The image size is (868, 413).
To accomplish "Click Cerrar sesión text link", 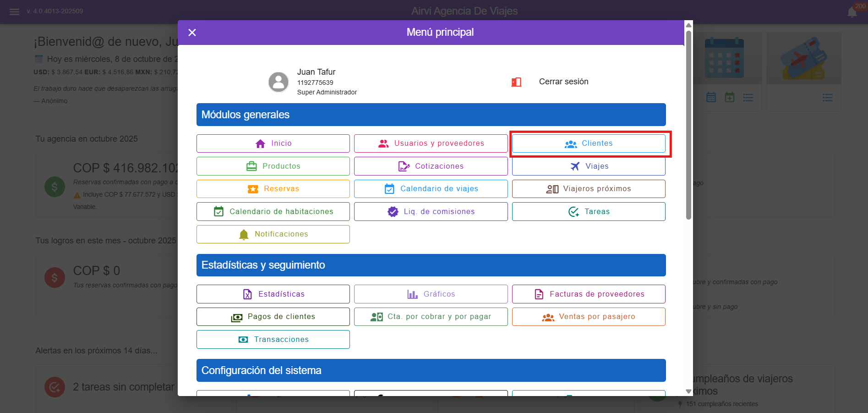I will [563, 82].
